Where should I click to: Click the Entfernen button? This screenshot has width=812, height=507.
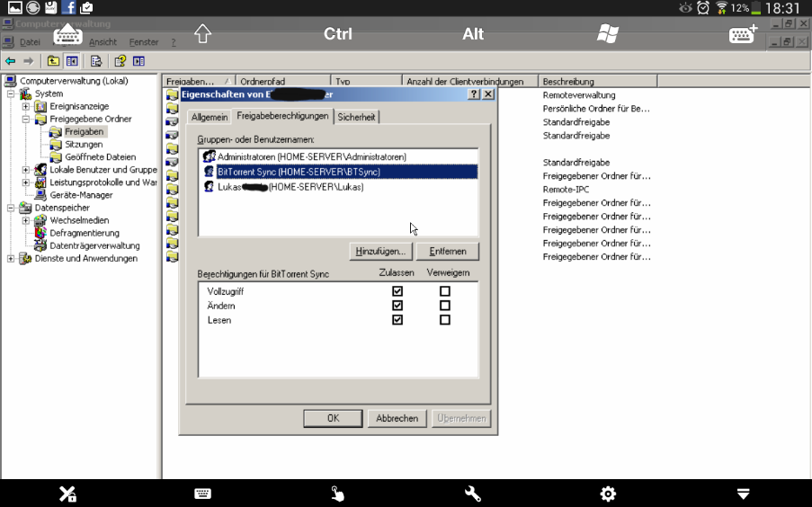click(x=448, y=251)
